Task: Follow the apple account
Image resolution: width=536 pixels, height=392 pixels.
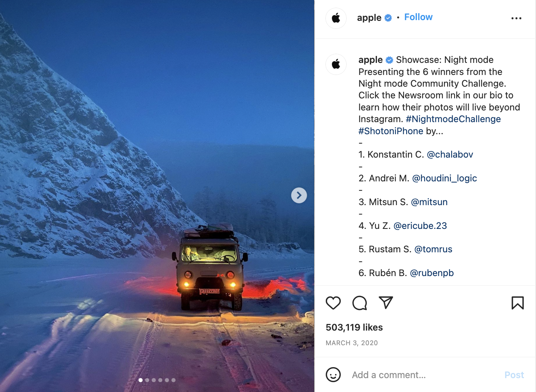Action: click(418, 17)
